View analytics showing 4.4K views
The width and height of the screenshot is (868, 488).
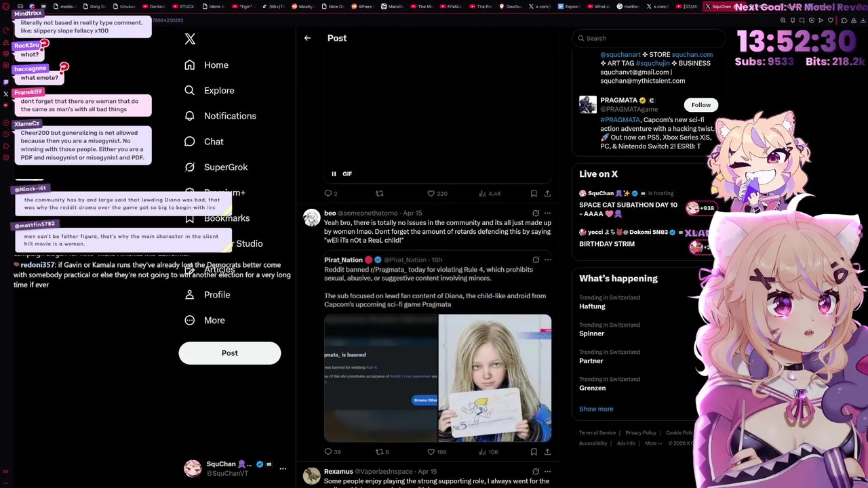(x=490, y=193)
